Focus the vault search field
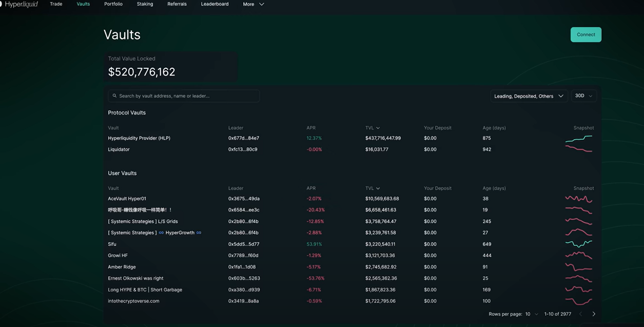644x327 pixels. pos(184,96)
